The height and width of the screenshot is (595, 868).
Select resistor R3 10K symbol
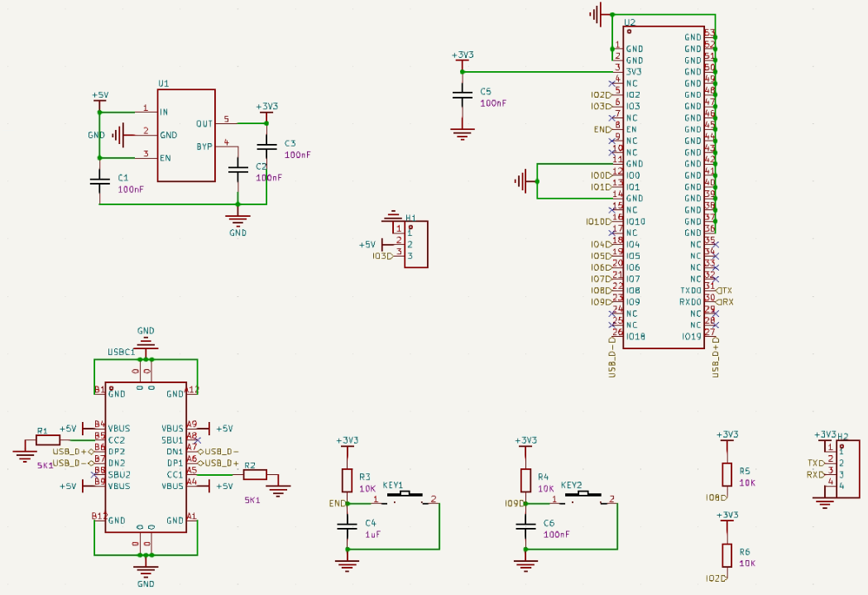(347, 481)
